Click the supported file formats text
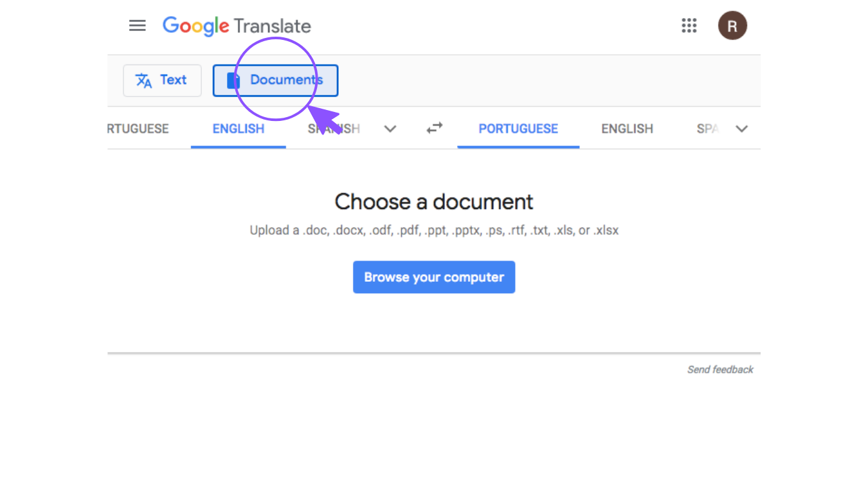Image resolution: width=868 pixels, height=478 pixels. (x=434, y=230)
